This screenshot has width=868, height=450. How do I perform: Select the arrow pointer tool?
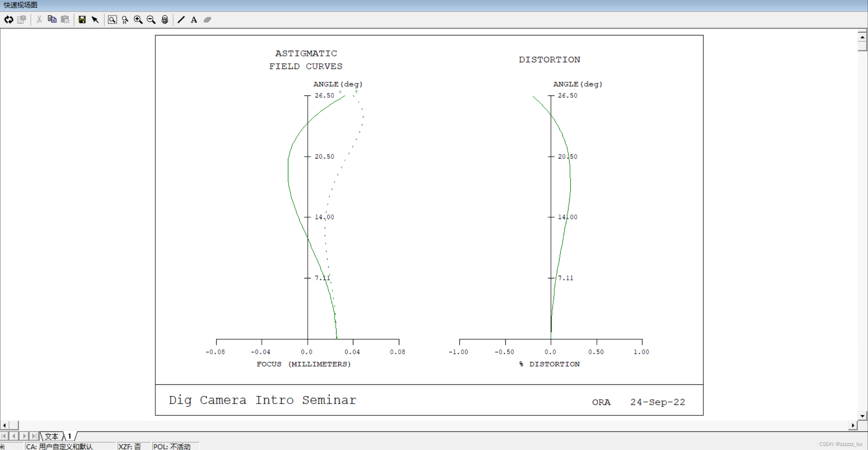[95, 20]
